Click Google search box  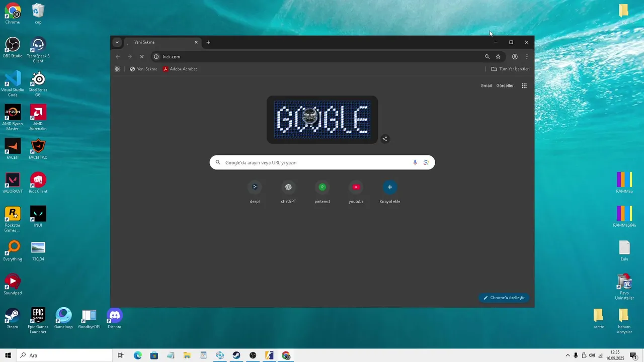click(x=322, y=162)
